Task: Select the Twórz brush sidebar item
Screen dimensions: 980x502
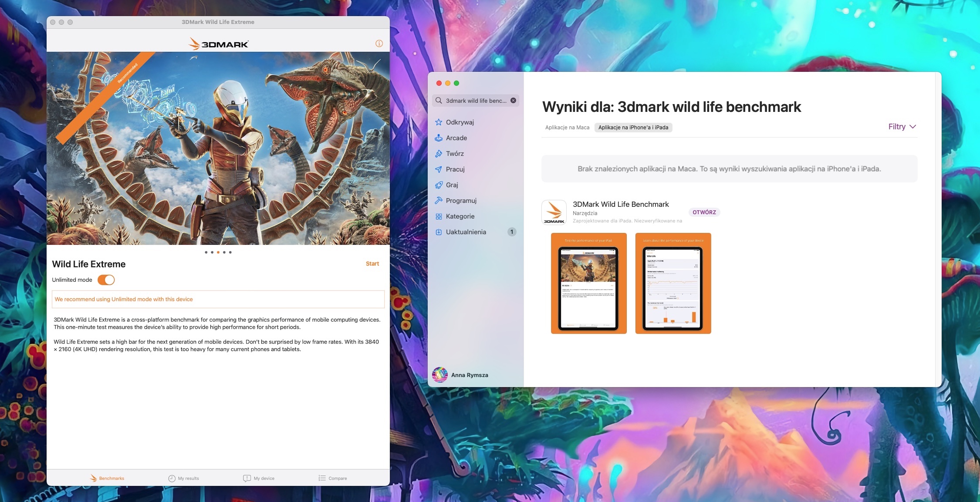Action: [x=439, y=154]
